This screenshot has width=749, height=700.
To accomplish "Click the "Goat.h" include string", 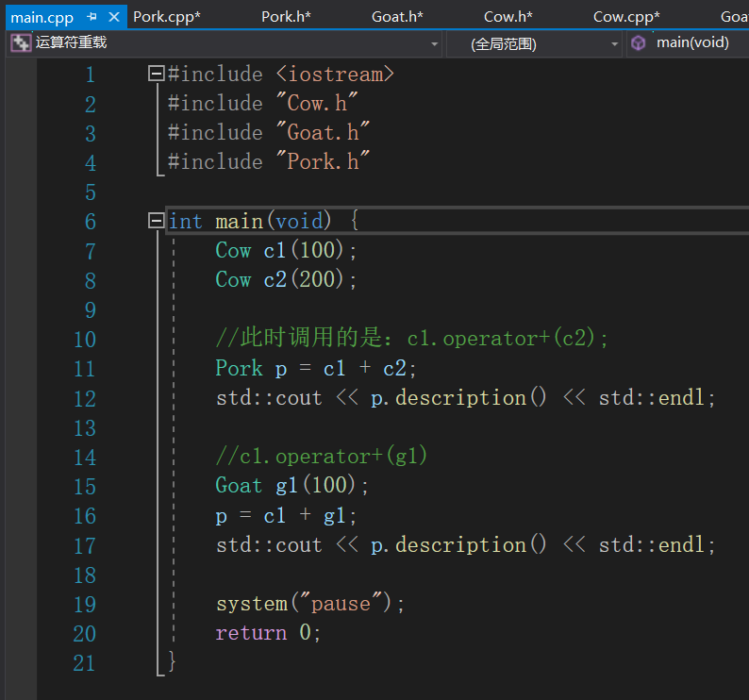I will coord(324,133).
